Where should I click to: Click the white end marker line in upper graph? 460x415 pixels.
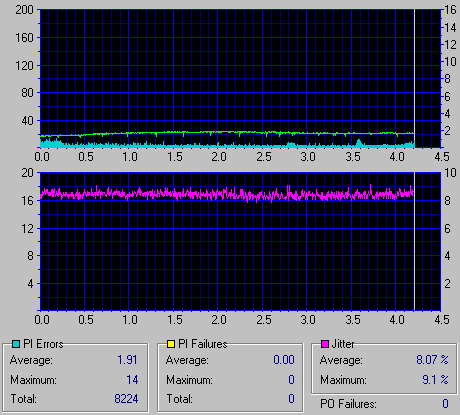pyautogui.click(x=414, y=78)
